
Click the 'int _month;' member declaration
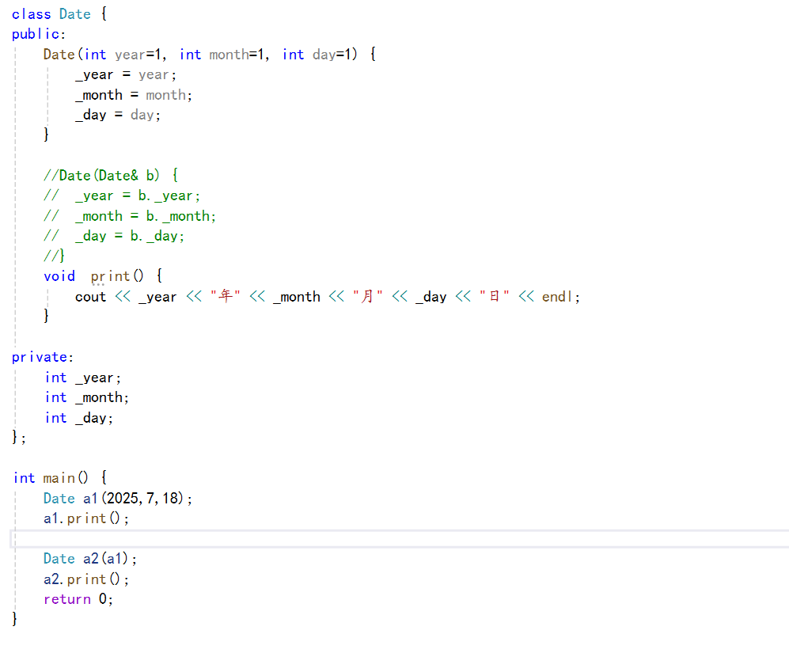(x=87, y=397)
